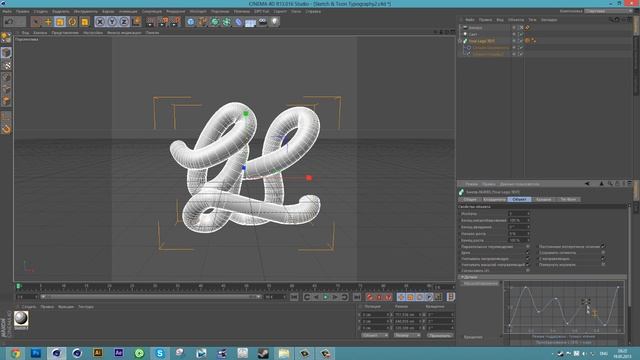The width and height of the screenshot is (640, 360).
Task: Open the Правка menu in main menu bar
Action: [22, 11]
